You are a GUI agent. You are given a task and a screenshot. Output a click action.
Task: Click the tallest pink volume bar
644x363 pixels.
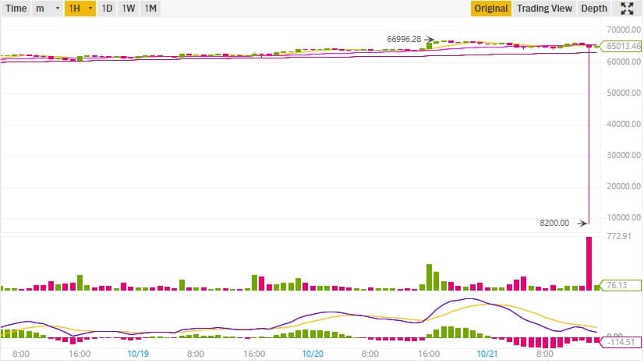pyautogui.click(x=589, y=264)
